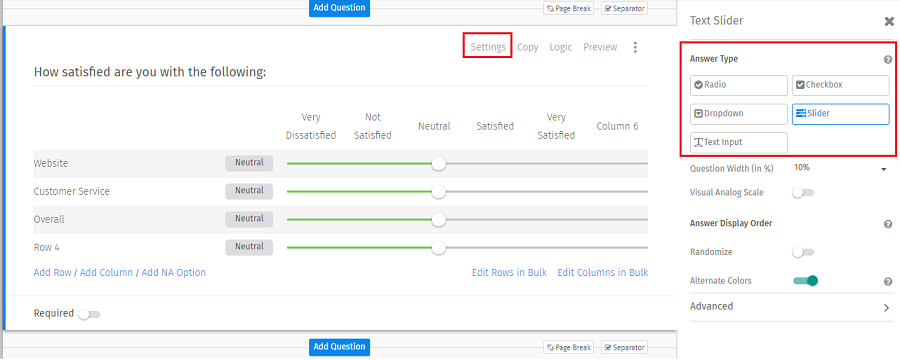Select Slider answer type
Viewport: 900px width, 360px height.
[841, 114]
